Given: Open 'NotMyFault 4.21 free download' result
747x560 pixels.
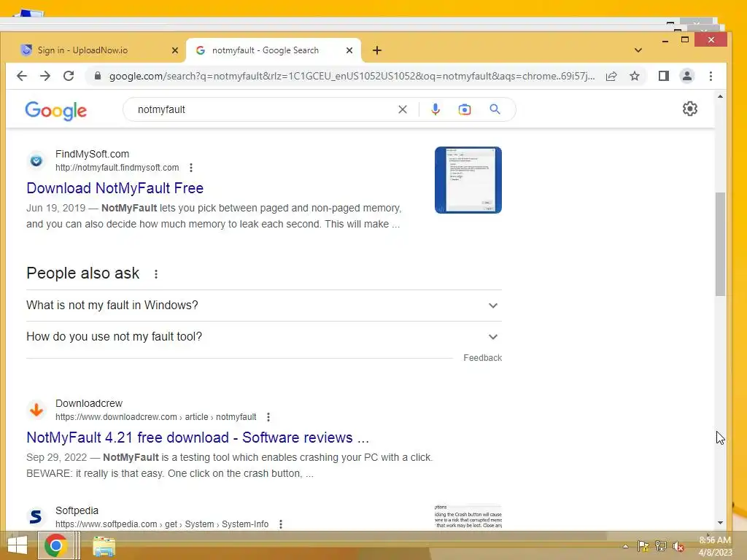Looking at the screenshot, I should [198, 437].
